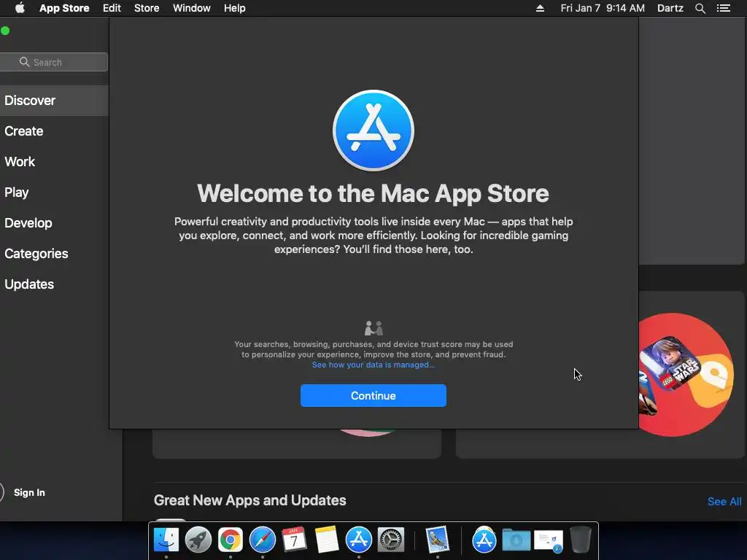Open Calendar from the Dock
This screenshot has height=560, width=747.
(x=294, y=540)
